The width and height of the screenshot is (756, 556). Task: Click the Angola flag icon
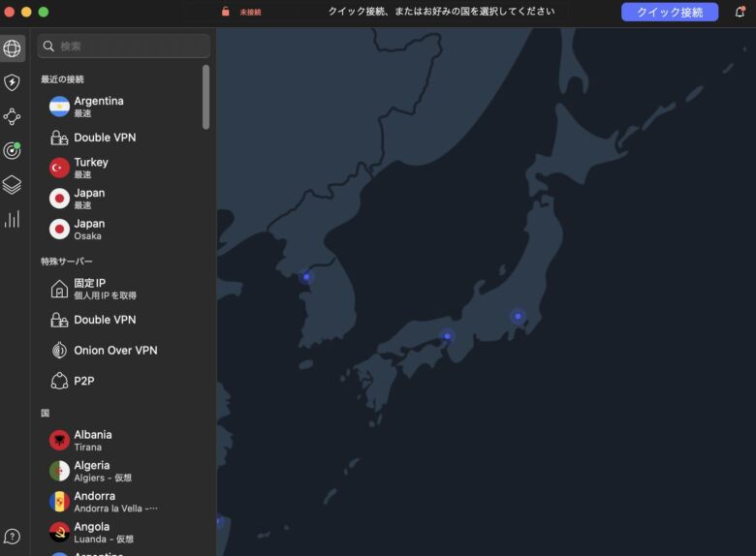[59, 533]
